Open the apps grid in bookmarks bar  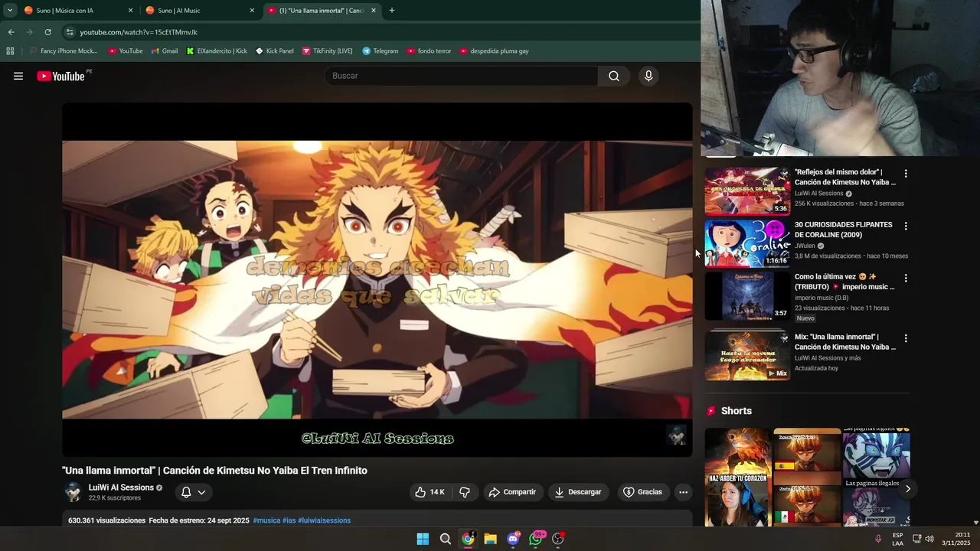[10, 51]
